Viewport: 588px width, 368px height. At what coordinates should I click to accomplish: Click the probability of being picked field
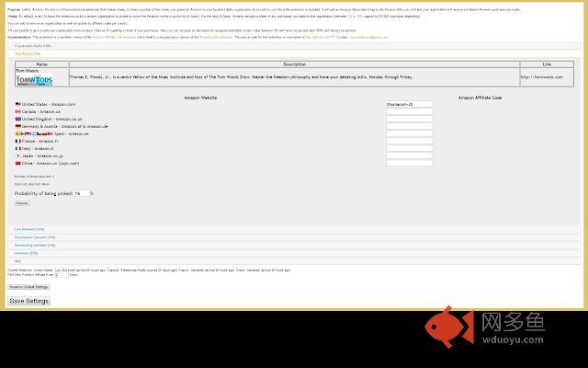pos(82,193)
